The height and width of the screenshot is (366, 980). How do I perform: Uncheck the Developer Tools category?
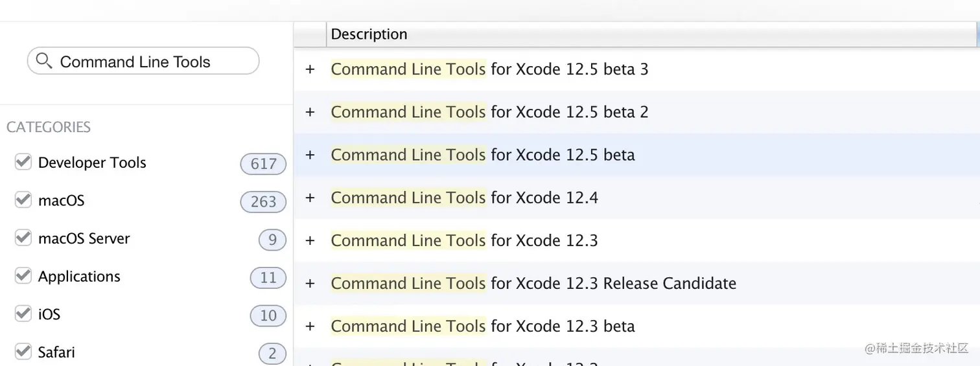(x=23, y=162)
